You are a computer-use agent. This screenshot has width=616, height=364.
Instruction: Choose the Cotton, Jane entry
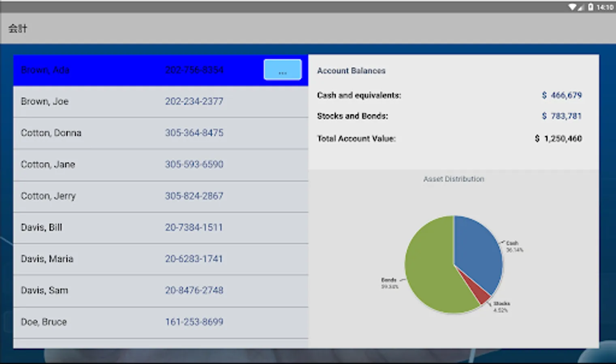(161, 165)
